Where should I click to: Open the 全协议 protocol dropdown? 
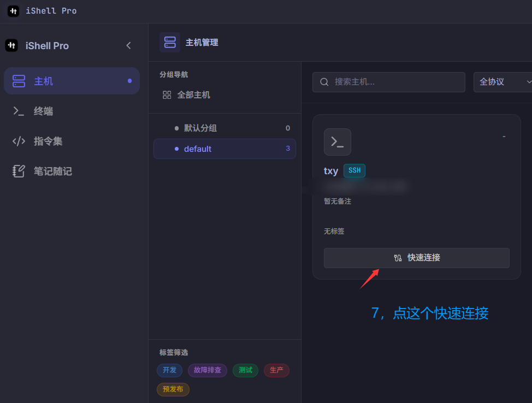[503, 82]
